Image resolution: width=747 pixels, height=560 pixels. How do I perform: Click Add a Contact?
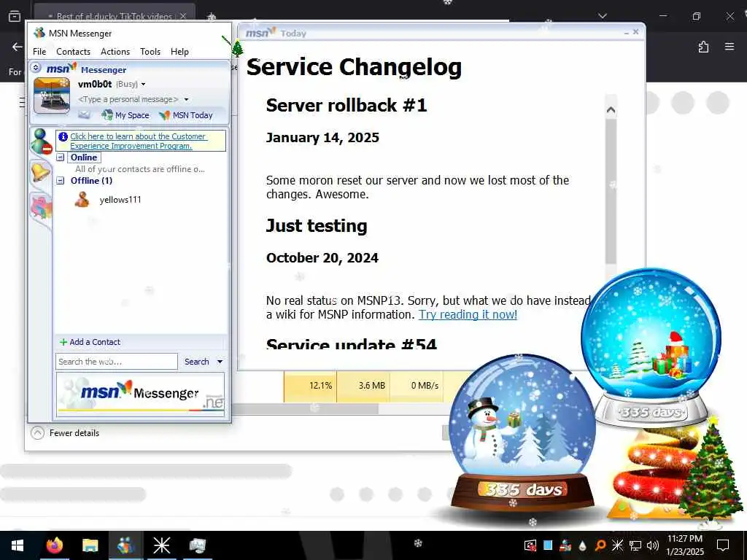[x=90, y=342]
